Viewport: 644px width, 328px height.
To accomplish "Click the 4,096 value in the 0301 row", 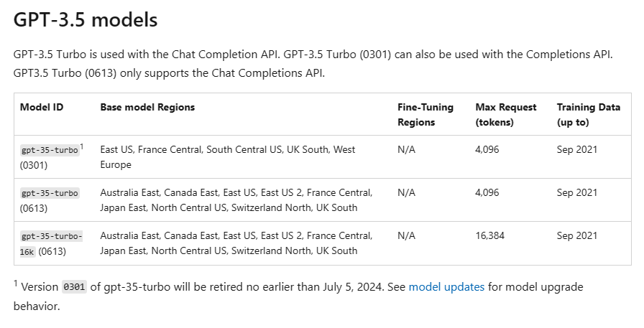I will click(x=487, y=149).
